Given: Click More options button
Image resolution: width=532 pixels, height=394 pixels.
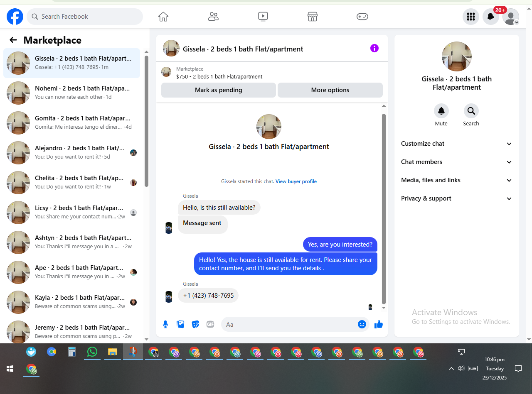Looking at the screenshot, I should [x=330, y=90].
